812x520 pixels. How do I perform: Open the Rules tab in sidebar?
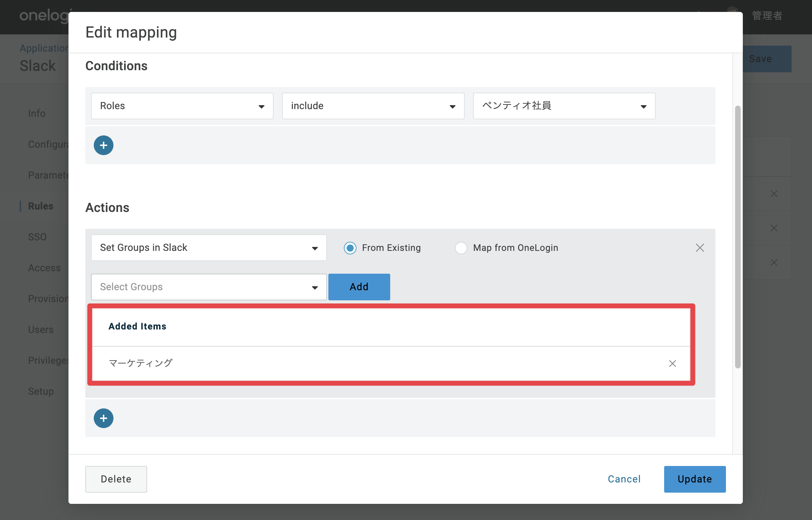point(41,206)
